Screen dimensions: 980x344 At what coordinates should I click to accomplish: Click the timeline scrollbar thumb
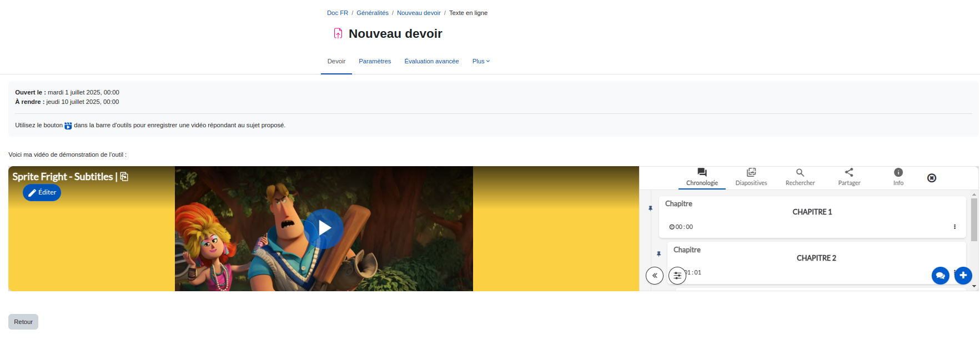coord(974,220)
